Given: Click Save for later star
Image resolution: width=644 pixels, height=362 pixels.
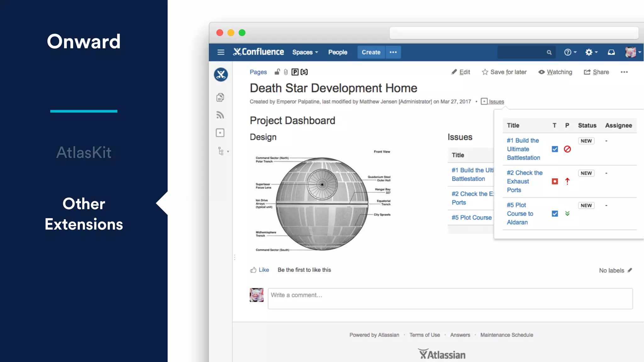Looking at the screenshot, I should point(504,72).
